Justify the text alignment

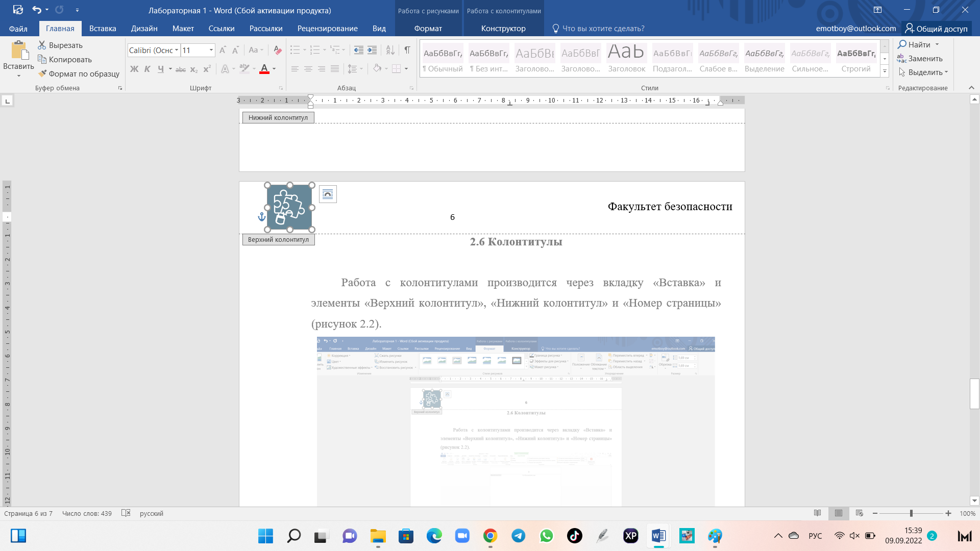coord(335,69)
